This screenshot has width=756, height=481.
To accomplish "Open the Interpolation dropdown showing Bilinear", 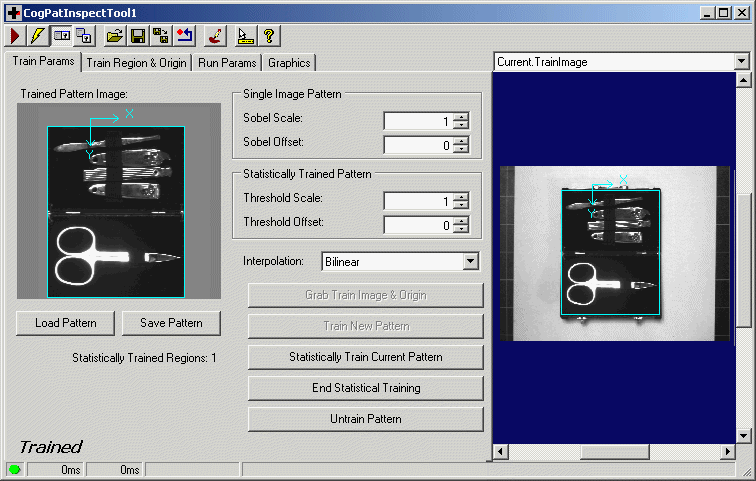I will point(400,262).
